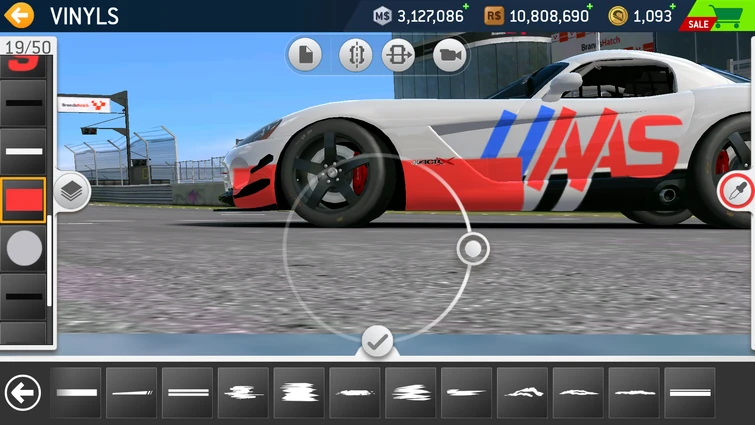Open the color eyedropper tool
755x425 pixels.
pos(737,191)
